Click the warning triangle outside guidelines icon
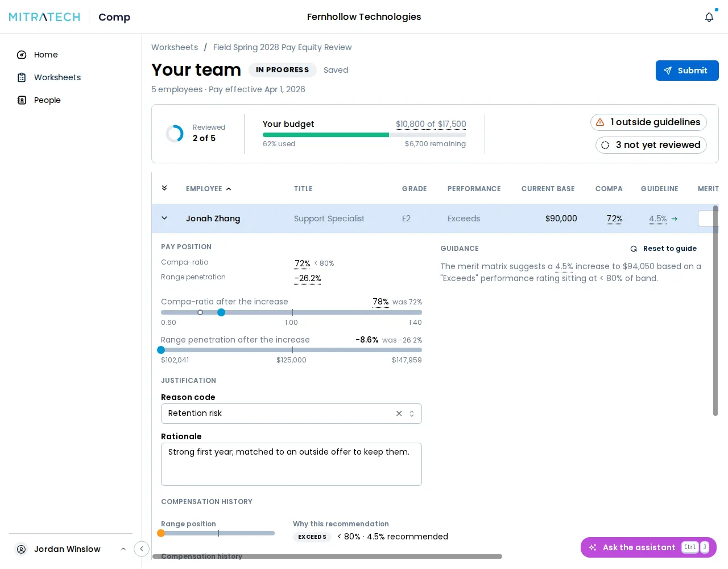728x569 pixels. pos(600,122)
